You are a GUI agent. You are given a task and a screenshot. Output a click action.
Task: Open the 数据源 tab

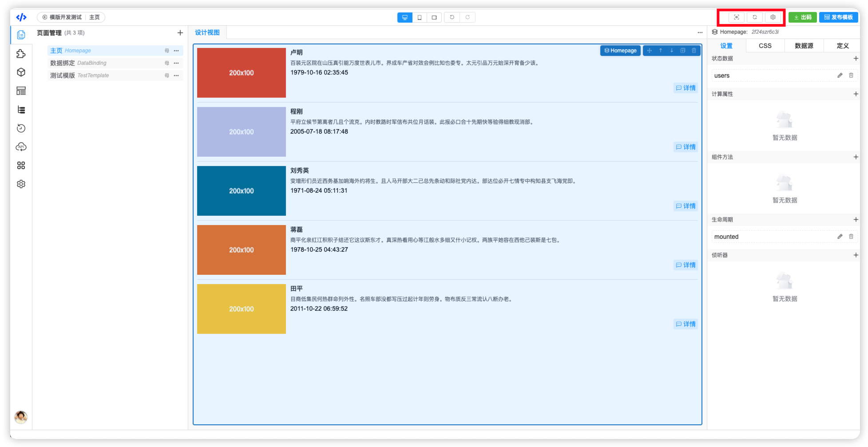point(804,46)
